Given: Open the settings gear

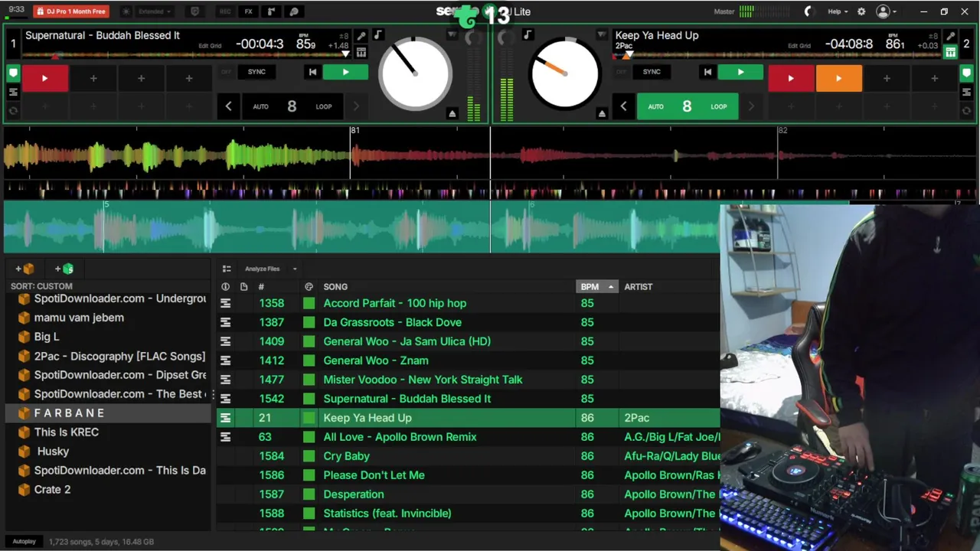Looking at the screenshot, I should coord(861,11).
